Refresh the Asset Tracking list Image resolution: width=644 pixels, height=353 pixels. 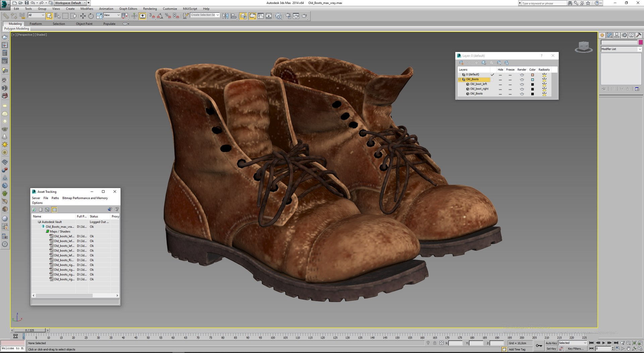point(34,210)
